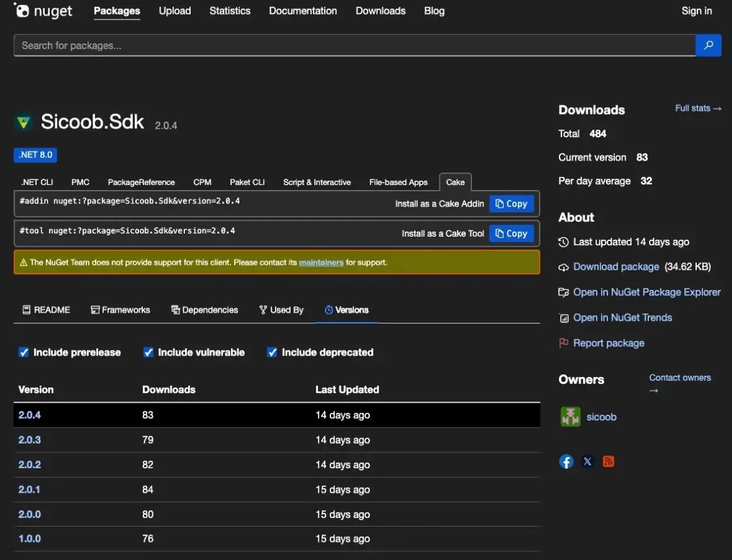Toggle Include deprecated checkbox

click(x=272, y=352)
